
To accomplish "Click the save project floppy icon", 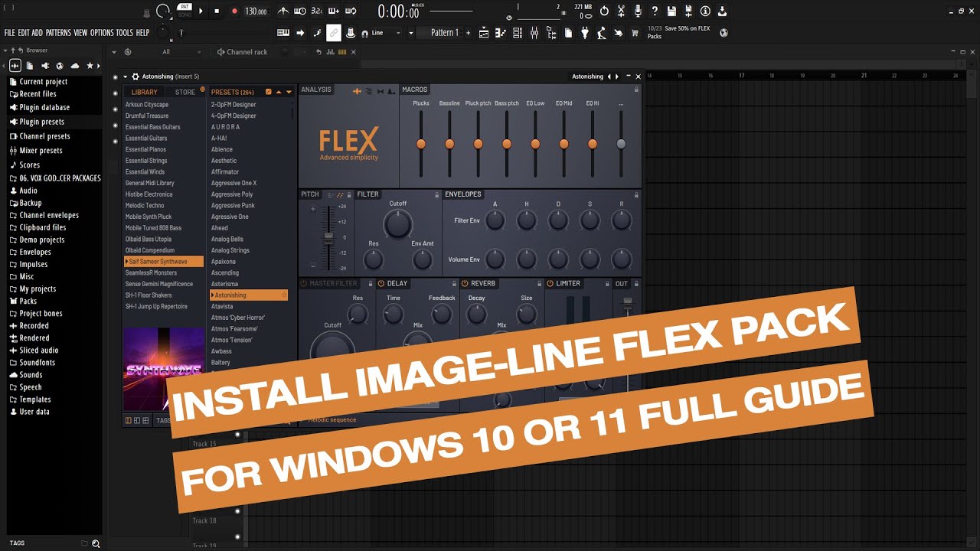I will pyautogui.click(x=671, y=11).
